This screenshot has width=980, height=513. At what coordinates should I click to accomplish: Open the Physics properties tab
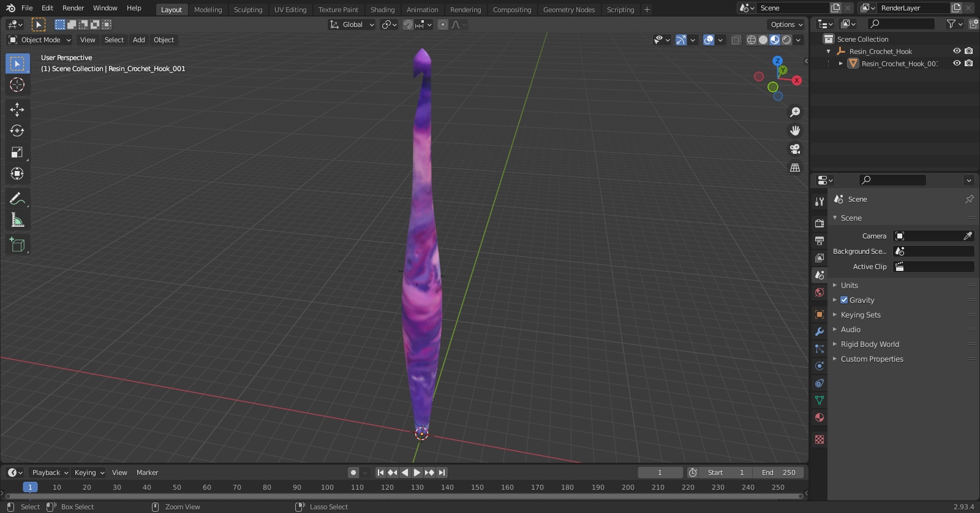pos(820,365)
